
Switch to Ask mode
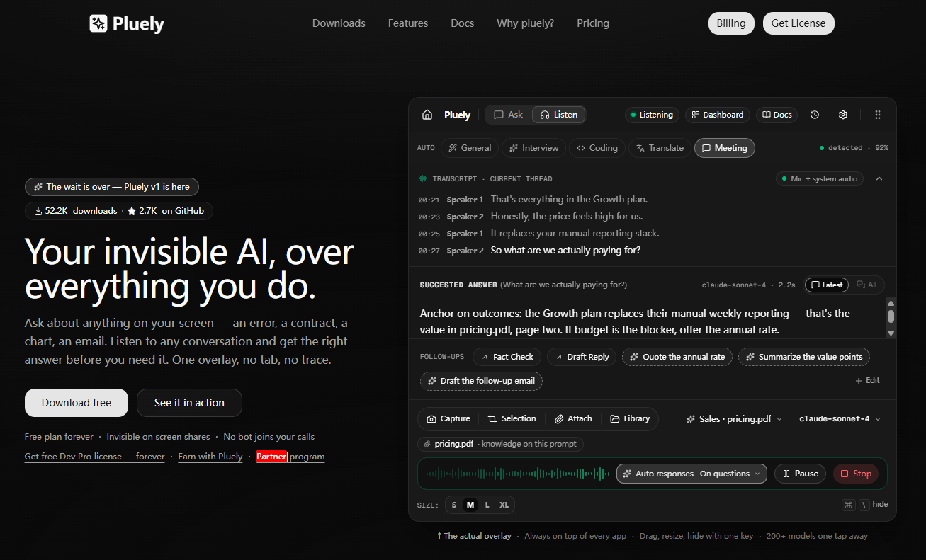click(509, 115)
